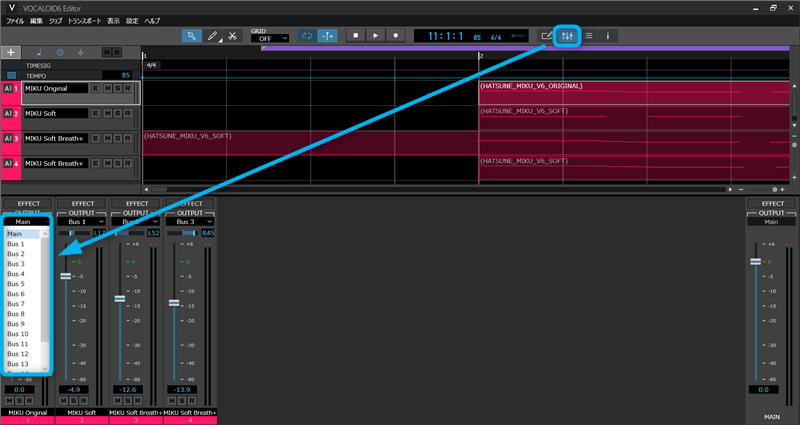This screenshot has height=425, width=800.
Task: Mute mixer channel 2 MIKU Soft
Action: pyautogui.click(x=63, y=401)
